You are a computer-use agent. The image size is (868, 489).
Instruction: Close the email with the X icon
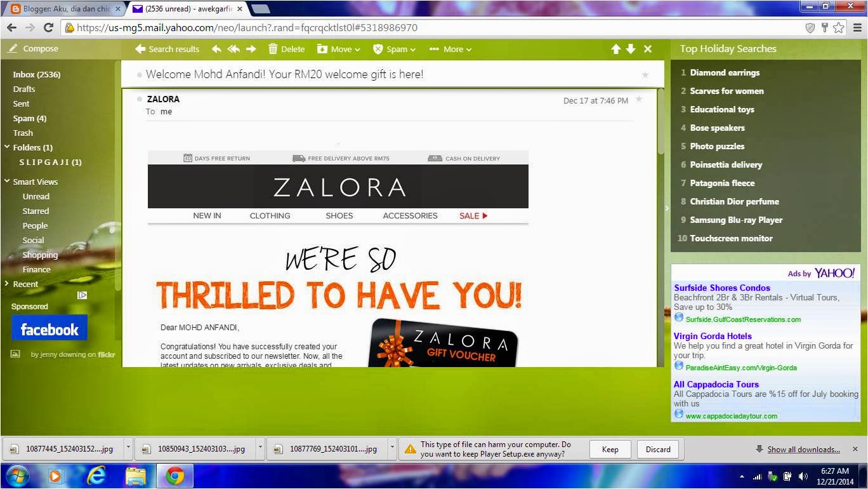[648, 49]
